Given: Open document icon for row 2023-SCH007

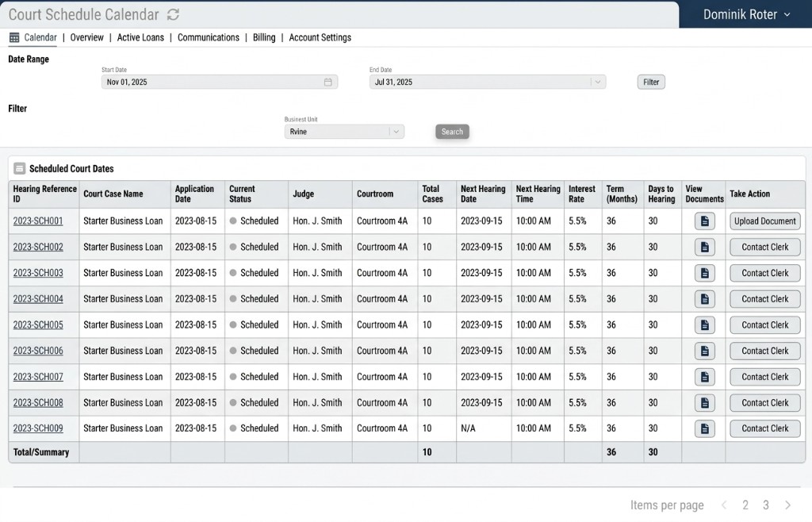Looking at the screenshot, I should click(x=704, y=377).
